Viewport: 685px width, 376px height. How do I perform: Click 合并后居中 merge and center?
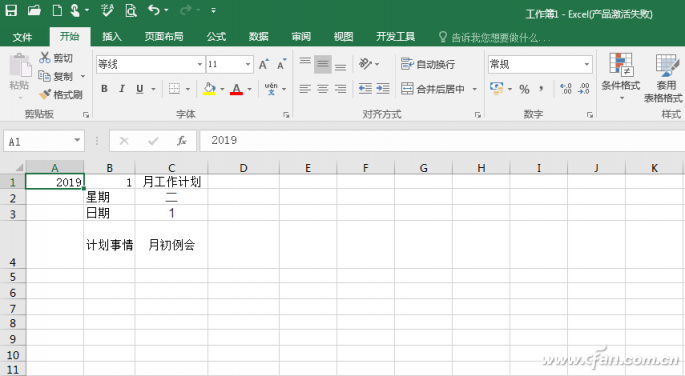[x=433, y=89]
